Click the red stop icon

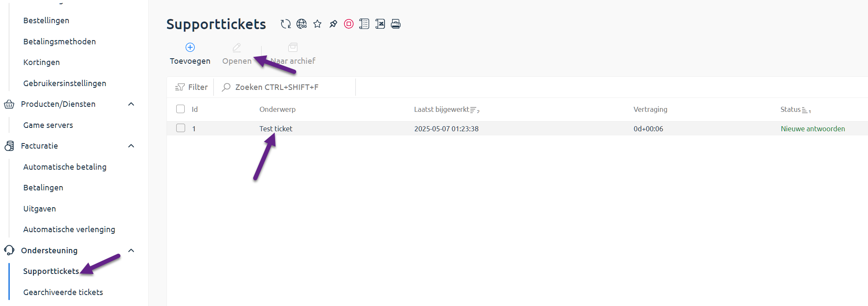point(349,24)
